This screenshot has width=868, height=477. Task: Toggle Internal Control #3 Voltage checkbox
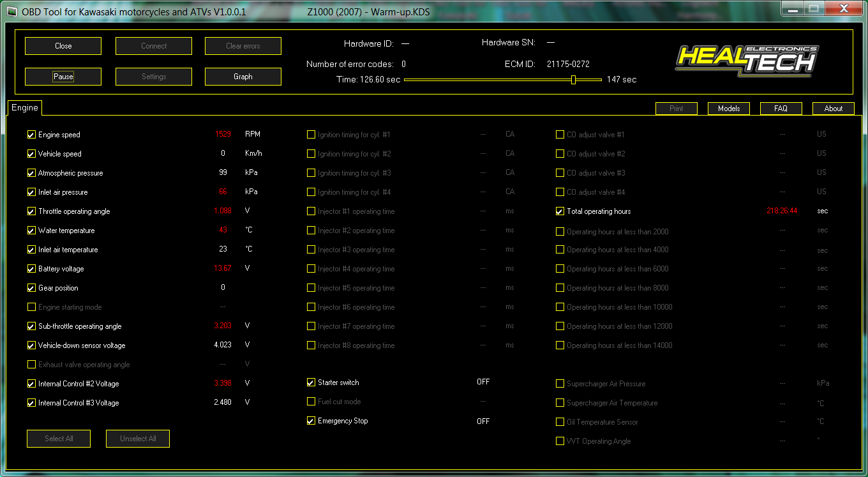31,403
